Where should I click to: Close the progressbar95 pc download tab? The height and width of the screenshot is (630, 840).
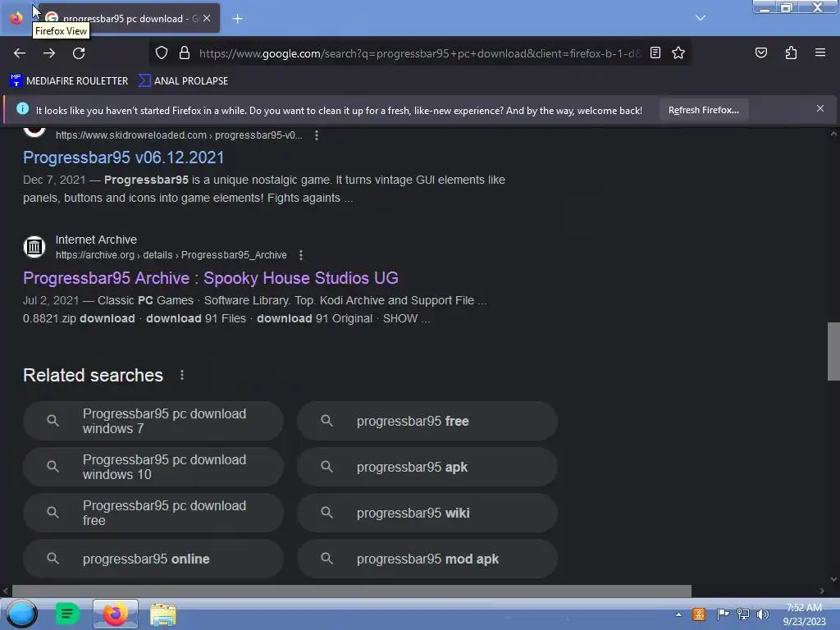point(207,18)
